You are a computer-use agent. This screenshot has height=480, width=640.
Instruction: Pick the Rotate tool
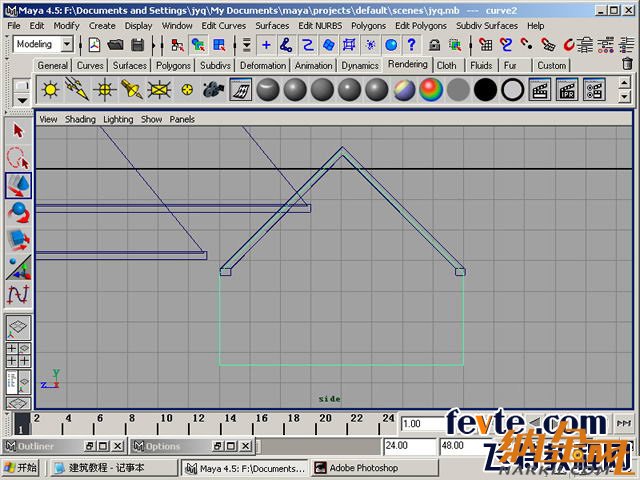pyautogui.click(x=18, y=212)
